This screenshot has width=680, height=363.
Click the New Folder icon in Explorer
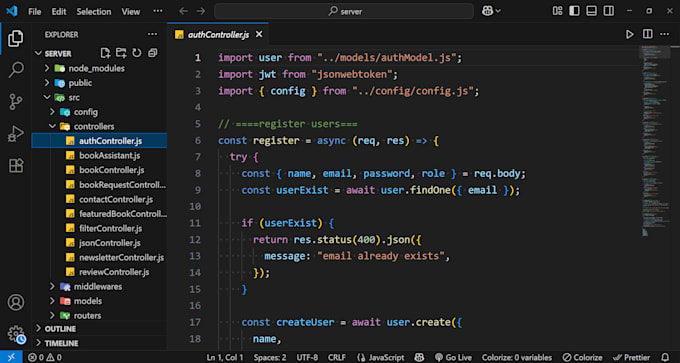(x=121, y=53)
